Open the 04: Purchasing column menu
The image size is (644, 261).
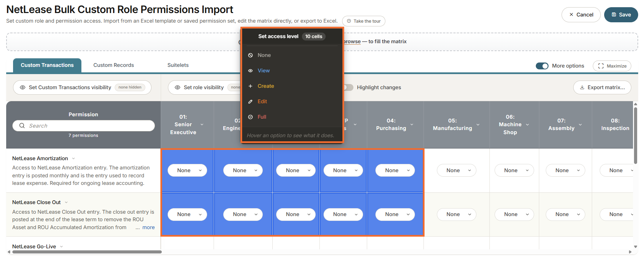[x=412, y=124]
